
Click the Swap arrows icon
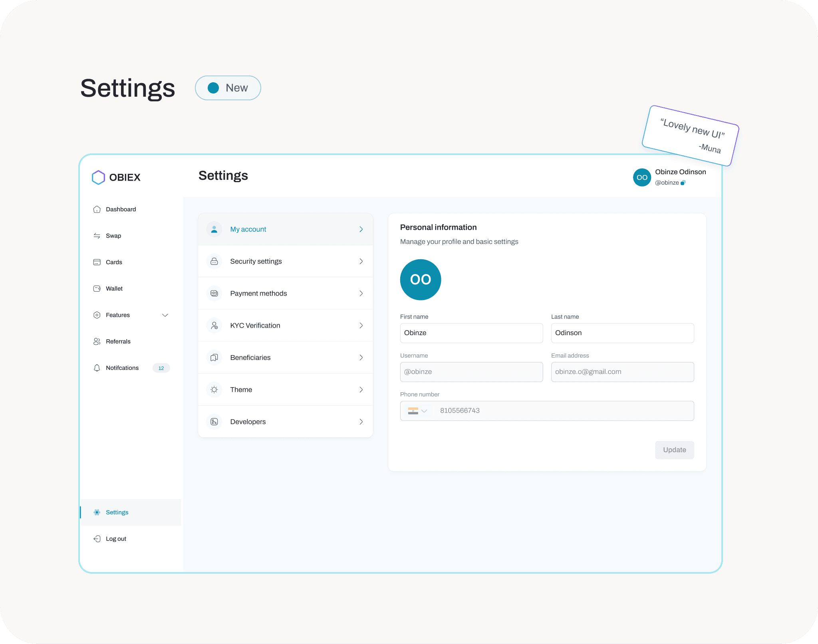pos(97,236)
